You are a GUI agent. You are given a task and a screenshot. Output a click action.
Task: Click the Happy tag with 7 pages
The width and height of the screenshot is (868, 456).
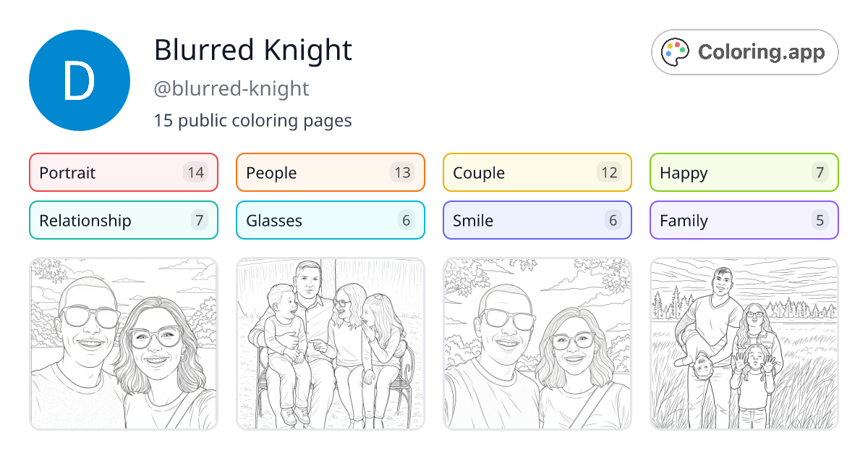point(744,172)
